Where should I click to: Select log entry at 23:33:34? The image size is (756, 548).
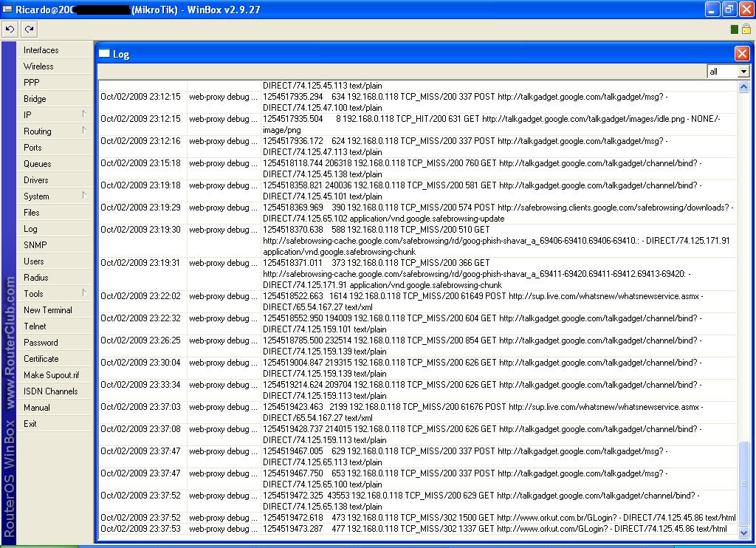[418, 390]
